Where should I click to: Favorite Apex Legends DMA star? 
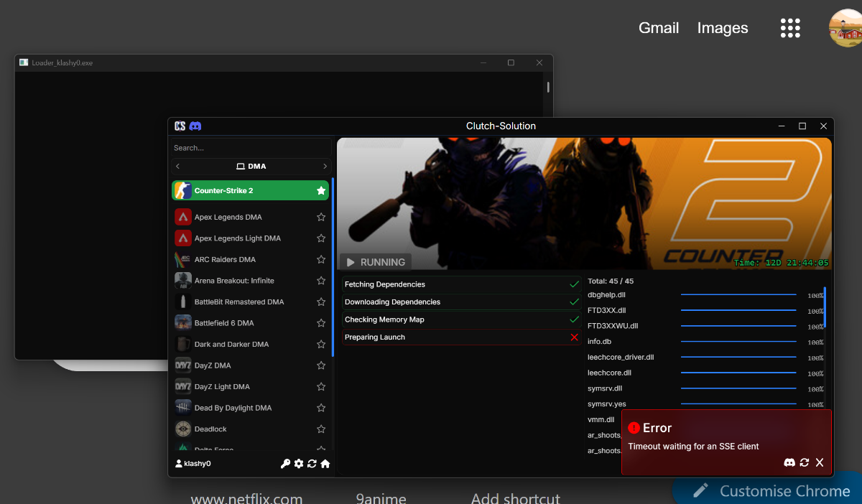click(x=321, y=217)
